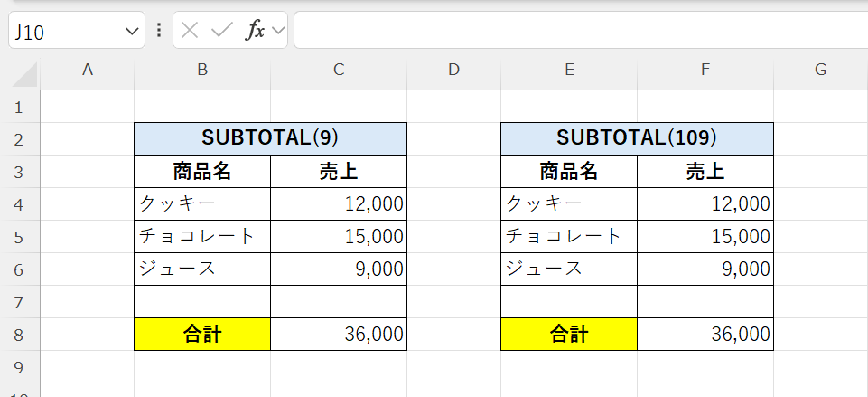Select row 2 header
The height and width of the screenshot is (397, 868).
pos(19,139)
